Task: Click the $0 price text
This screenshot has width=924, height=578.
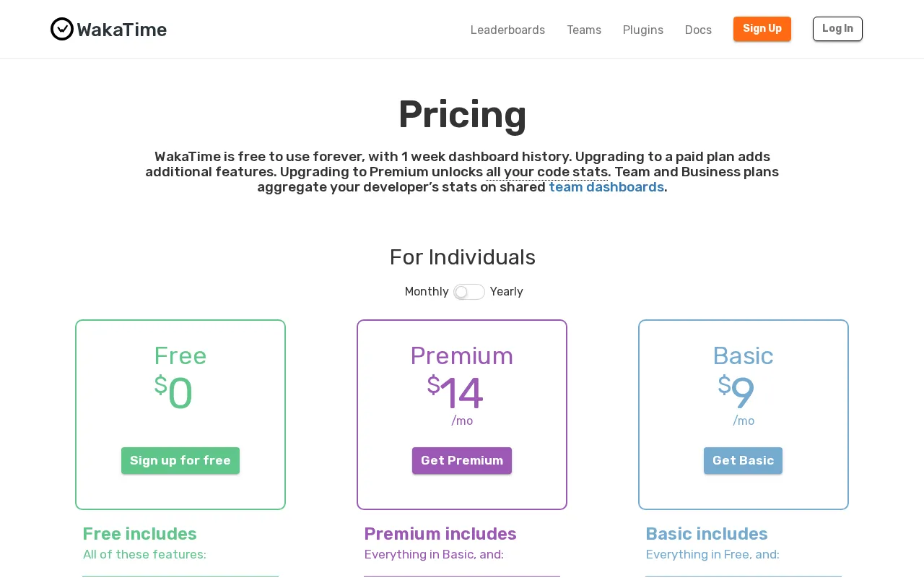Action: point(173,393)
